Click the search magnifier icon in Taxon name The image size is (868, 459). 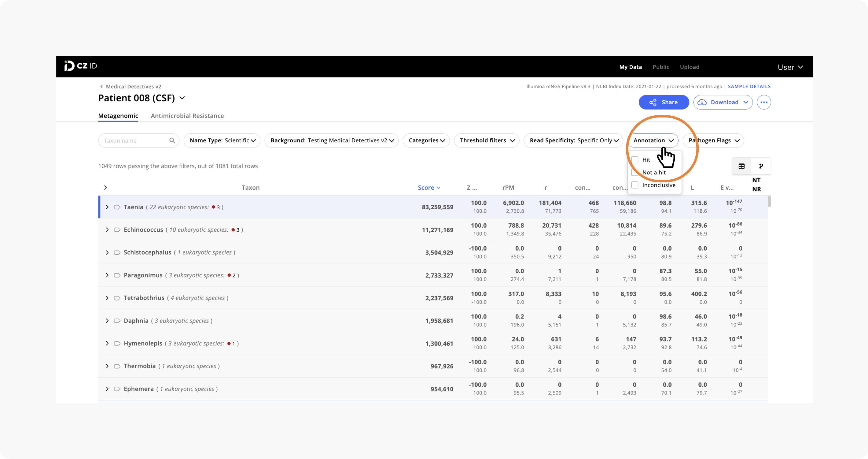[172, 140]
